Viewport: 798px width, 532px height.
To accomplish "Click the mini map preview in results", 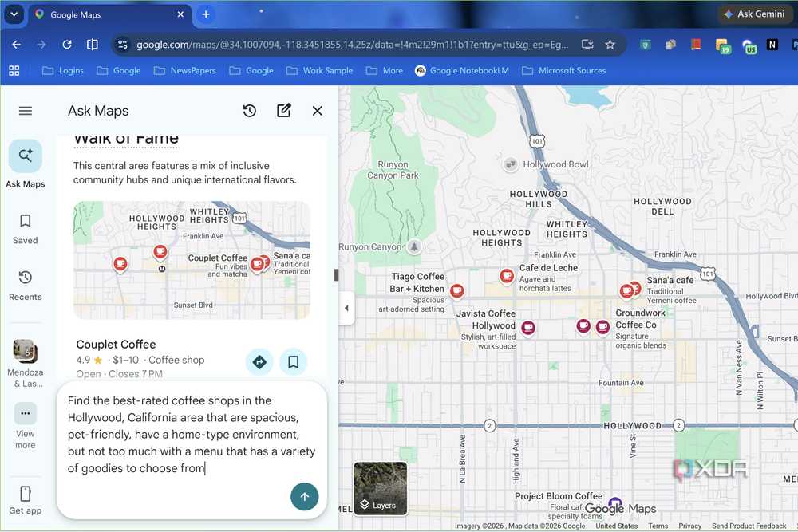I will pyautogui.click(x=192, y=260).
